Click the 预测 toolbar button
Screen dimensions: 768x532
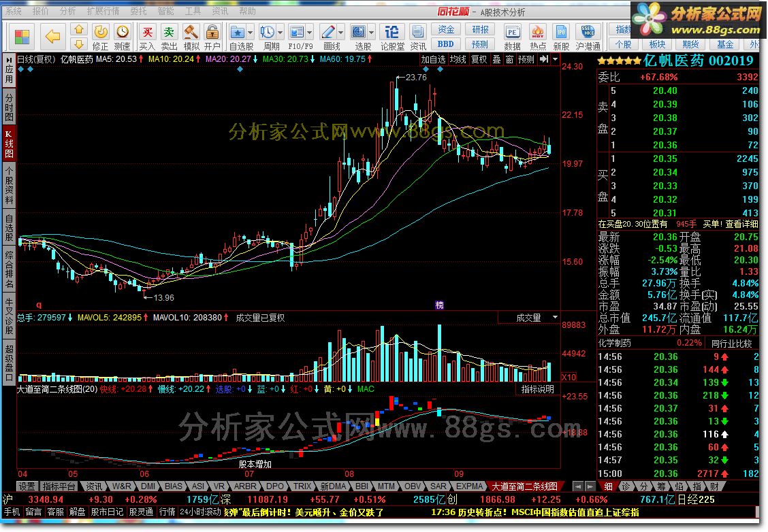pyautogui.click(x=480, y=44)
